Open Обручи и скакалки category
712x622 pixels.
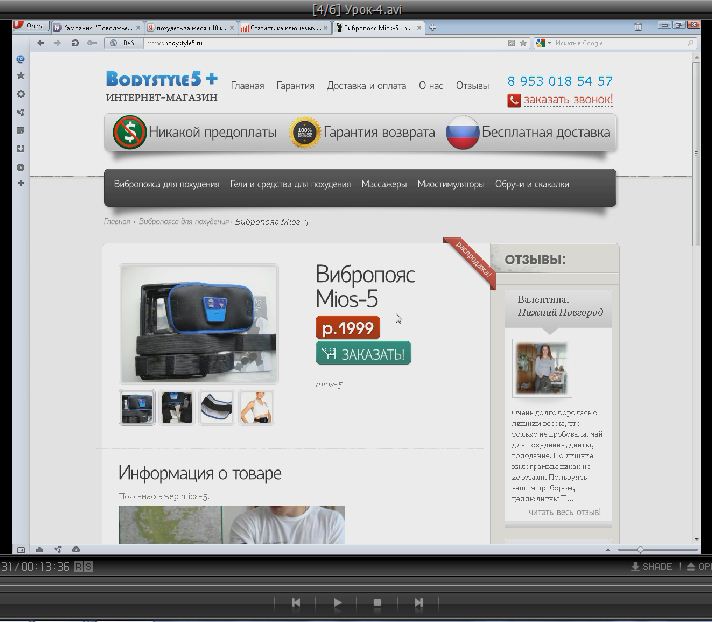coord(532,184)
